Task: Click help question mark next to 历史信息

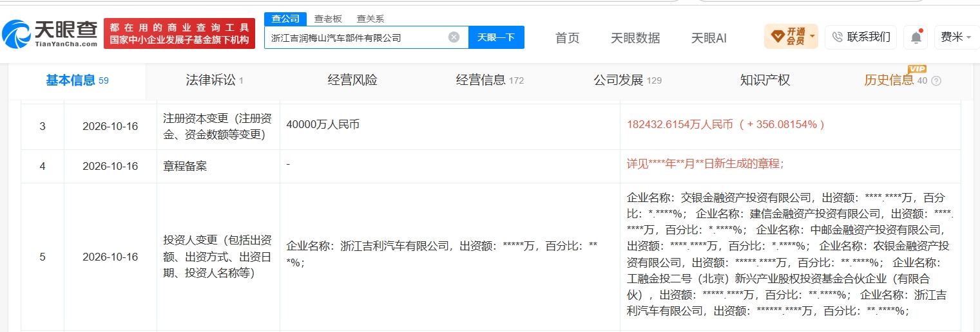Action: click(936, 81)
